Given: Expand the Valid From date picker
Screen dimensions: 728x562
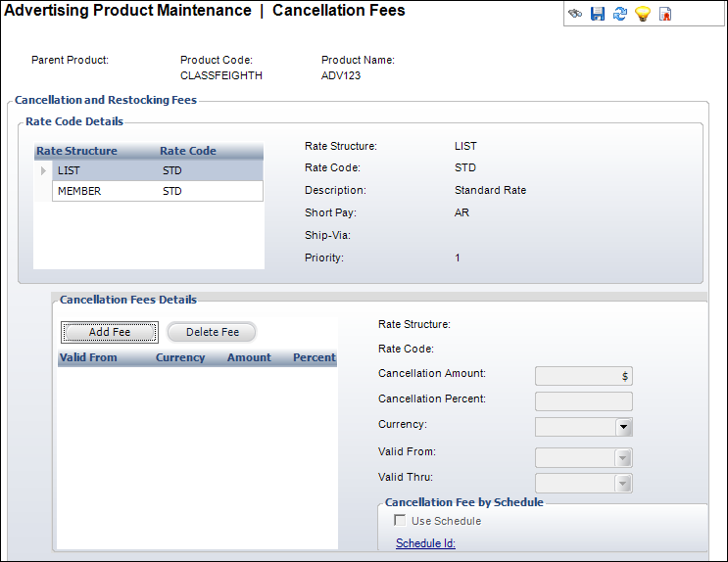Looking at the screenshot, I should (x=623, y=458).
